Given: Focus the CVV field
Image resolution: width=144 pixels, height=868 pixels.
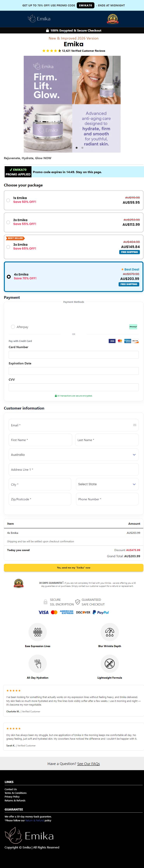Looking at the screenshot, I should click(x=73, y=387).
